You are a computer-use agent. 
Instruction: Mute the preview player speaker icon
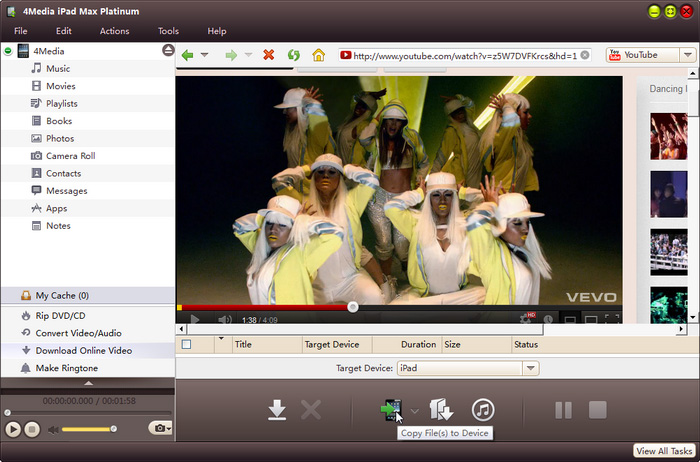click(x=54, y=429)
